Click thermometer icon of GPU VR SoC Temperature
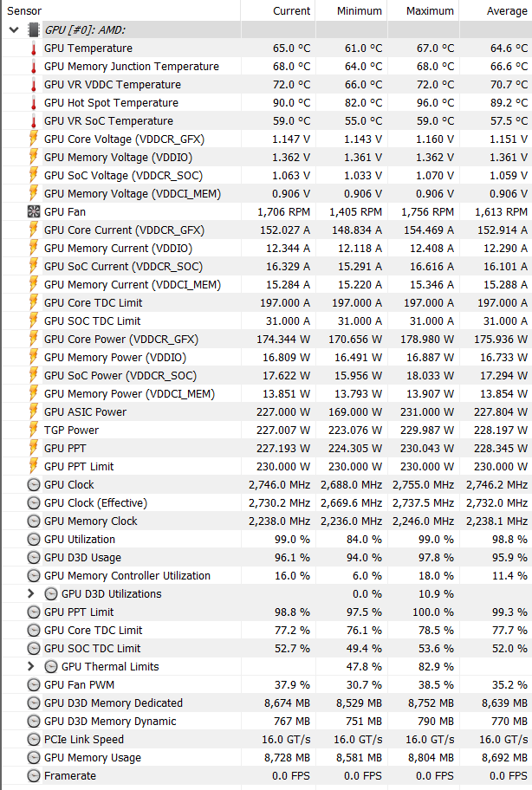Image resolution: width=532 pixels, height=790 pixels. tap(33, 121)
